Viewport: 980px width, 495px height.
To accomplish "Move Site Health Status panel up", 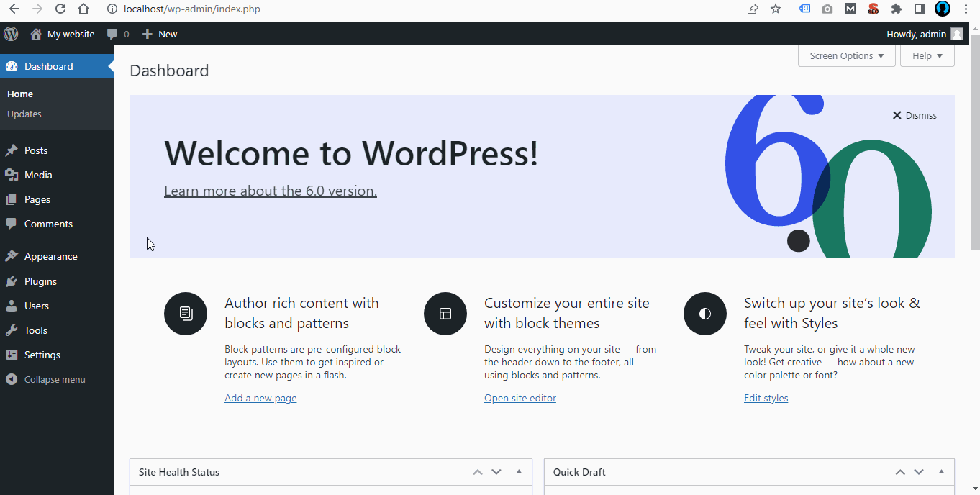I will 477,472.
